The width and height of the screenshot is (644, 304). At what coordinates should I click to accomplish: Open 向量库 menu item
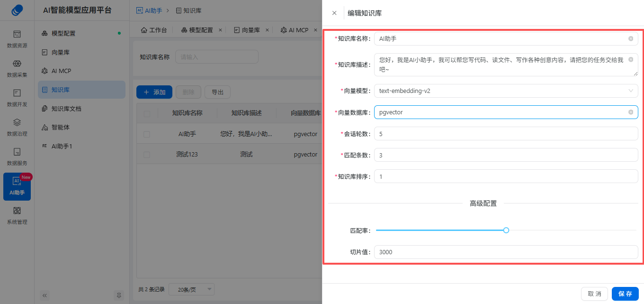click(x=81, y=52)
